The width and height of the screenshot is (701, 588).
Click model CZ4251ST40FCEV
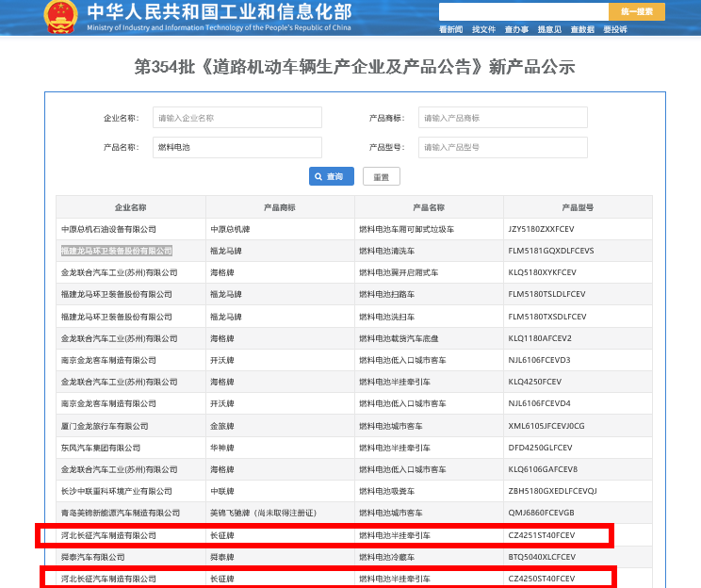[x=542, y=535]
